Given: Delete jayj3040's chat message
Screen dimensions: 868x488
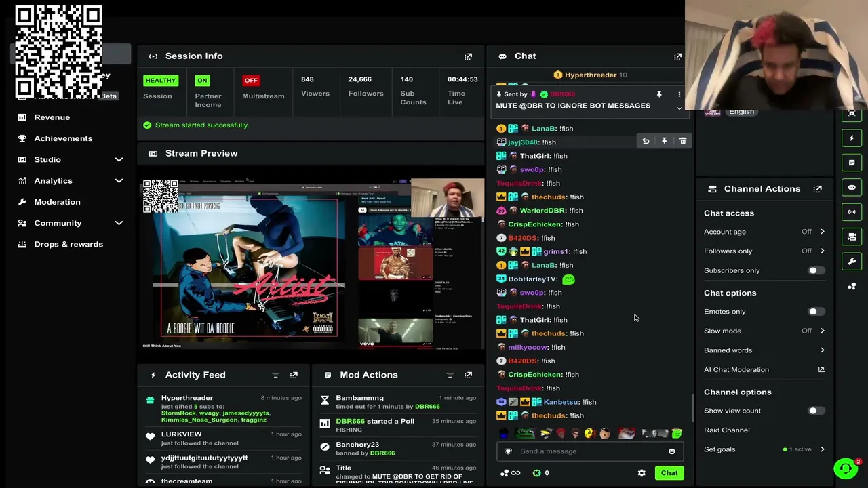Looking at the screenshot, I should [683, 141].
